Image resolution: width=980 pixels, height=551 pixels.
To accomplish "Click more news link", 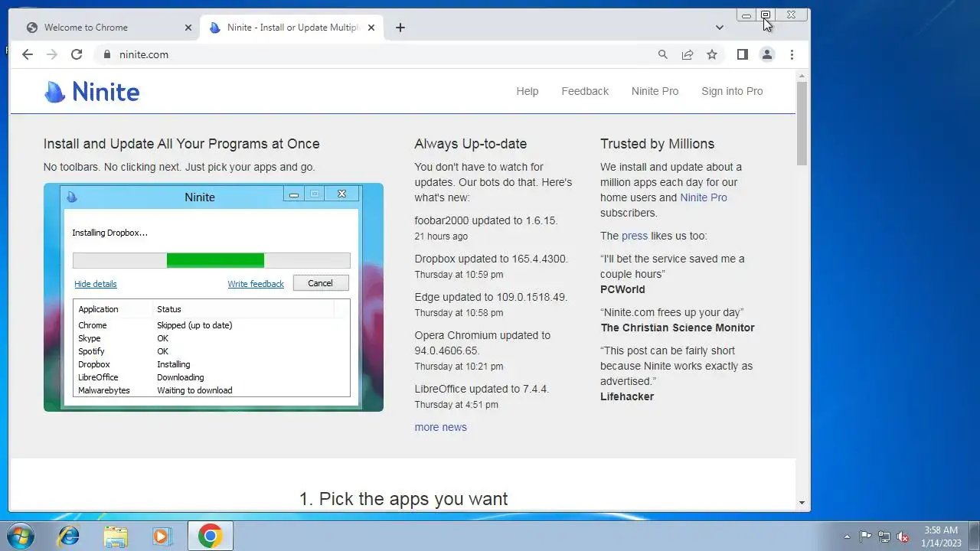I will tap(440, 427).
